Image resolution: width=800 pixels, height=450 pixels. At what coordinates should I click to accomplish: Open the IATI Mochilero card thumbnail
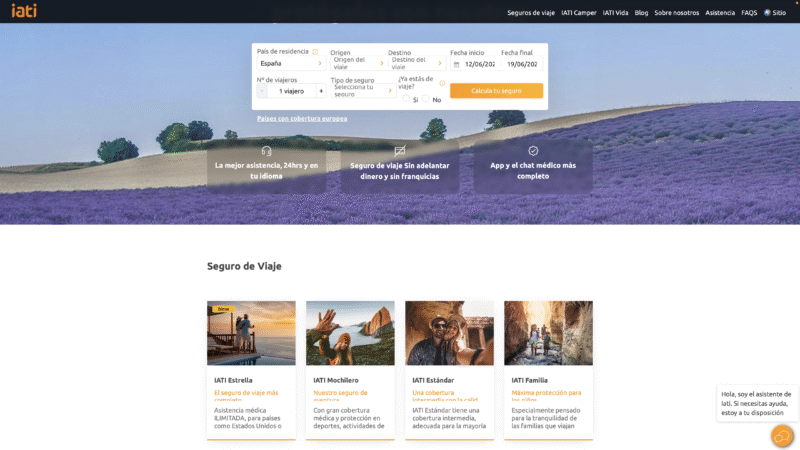350,333
